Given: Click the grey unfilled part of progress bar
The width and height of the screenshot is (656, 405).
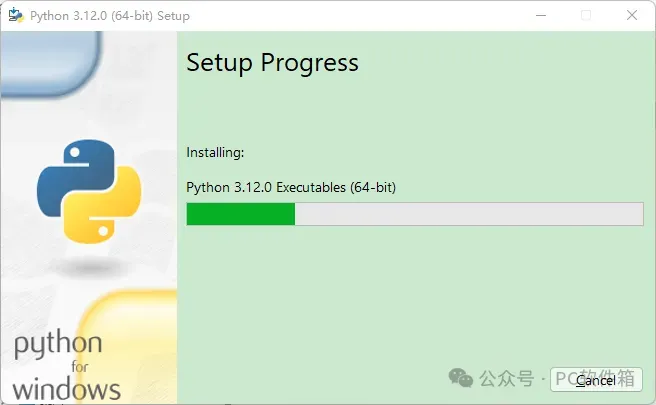Looking at the screenshot, I should point(468,214).
